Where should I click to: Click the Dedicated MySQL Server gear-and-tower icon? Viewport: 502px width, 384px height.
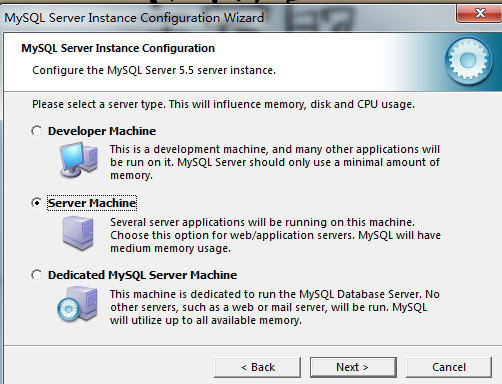coord(77,304)
